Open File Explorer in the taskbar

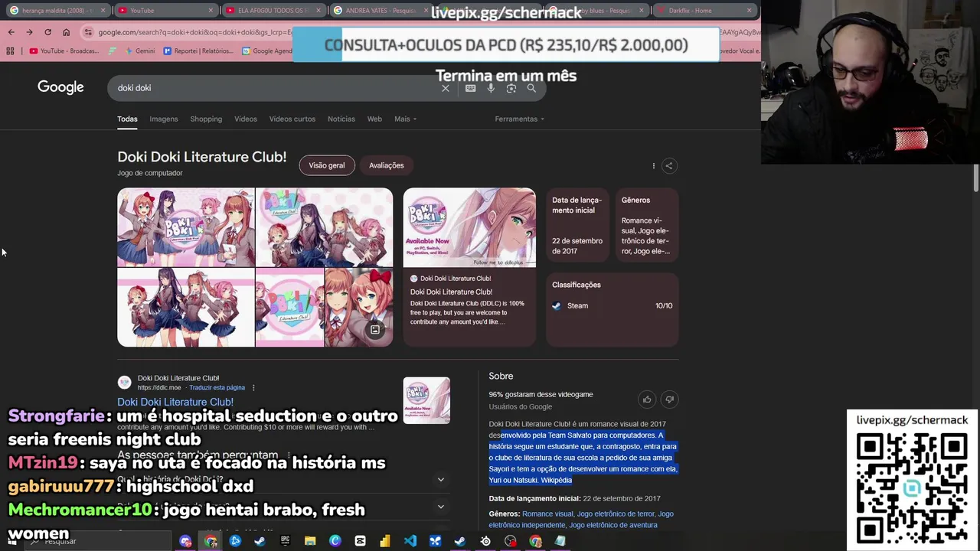(310, 541)
